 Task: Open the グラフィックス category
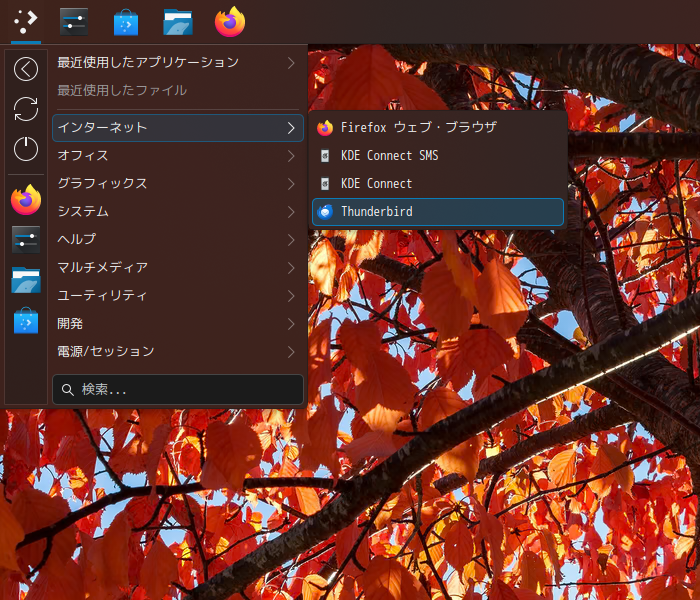(x=178, y=183)
